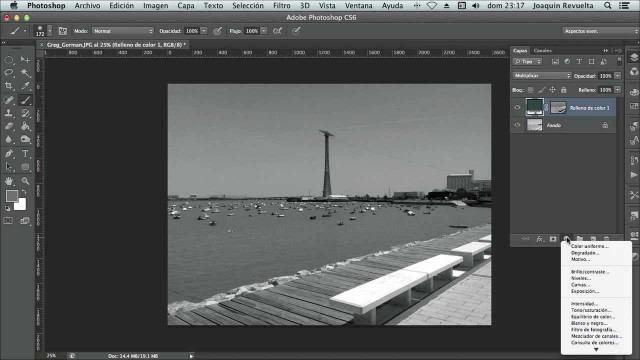Open the Filtro menu
The image size is (640, 360).
tap(282, 6)
